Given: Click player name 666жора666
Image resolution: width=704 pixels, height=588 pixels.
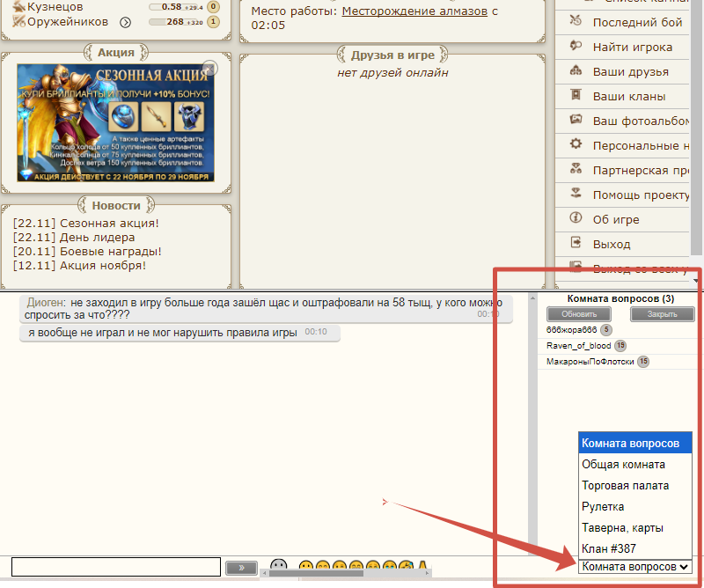Looking at the screenshot, I should 571,330.
